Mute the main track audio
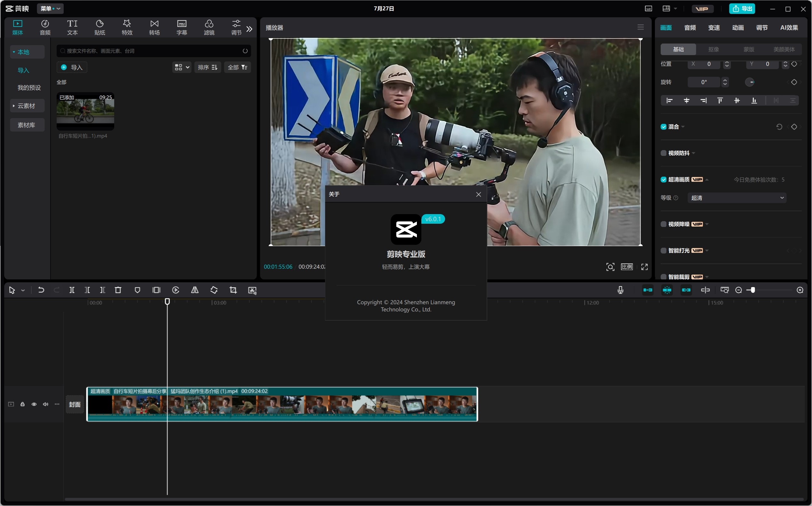The width and height of the screenshot is (812, 506). (x=45, y=404)
